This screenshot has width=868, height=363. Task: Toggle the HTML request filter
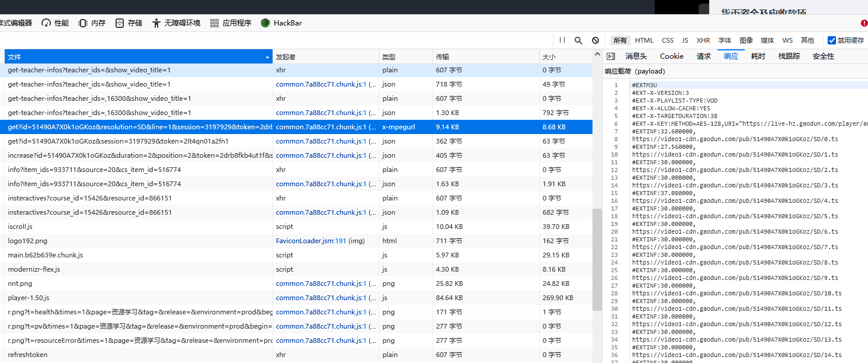(x=644, y=40)
